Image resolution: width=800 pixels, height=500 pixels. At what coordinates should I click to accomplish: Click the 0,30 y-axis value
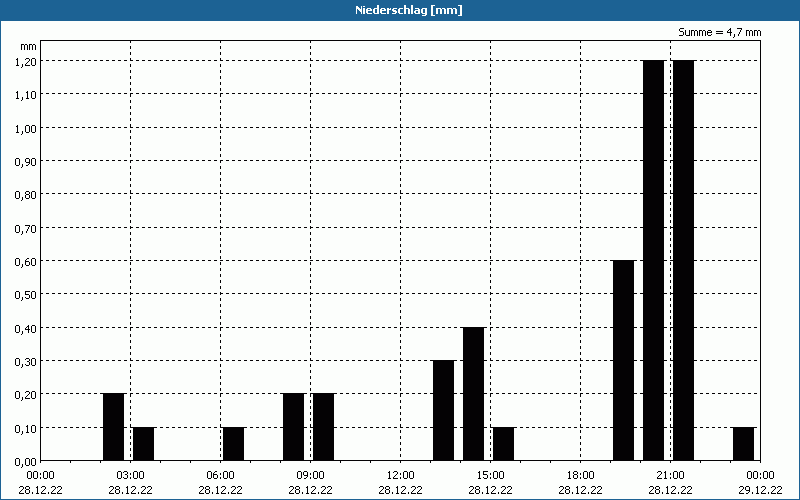pos(26,361)
